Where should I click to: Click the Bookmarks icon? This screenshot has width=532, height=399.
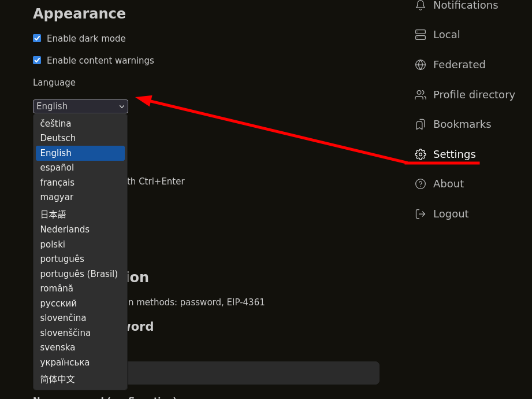tap(421, 124)
